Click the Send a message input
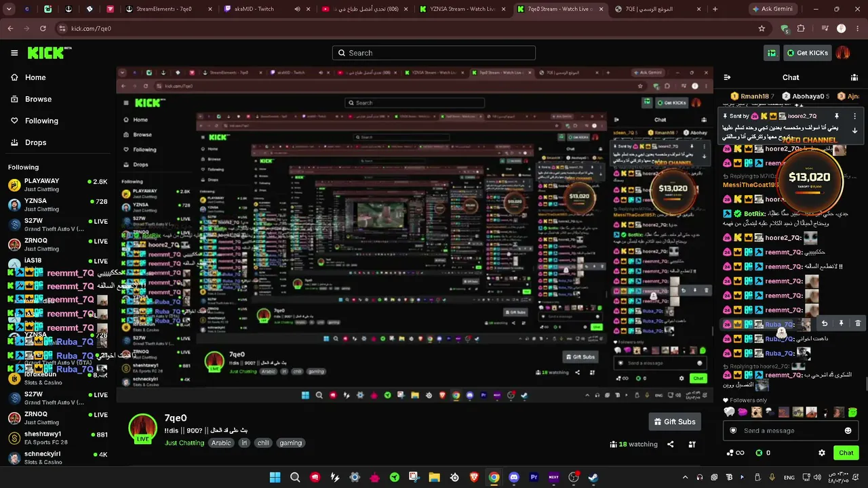Image resolution: width=868 pixels, height=488 pixels. (791, 430)
